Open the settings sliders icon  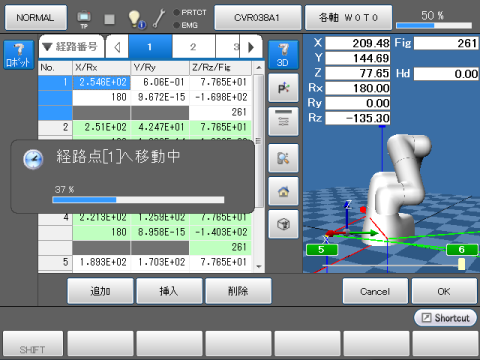[283, 122]
